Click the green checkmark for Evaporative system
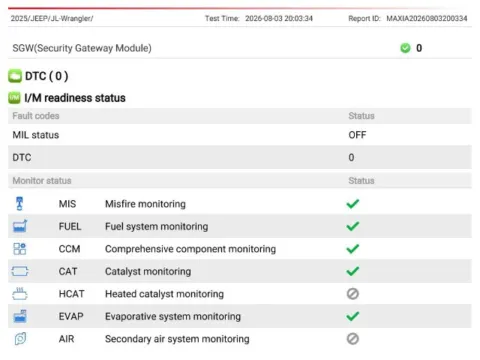 (352, 316)
